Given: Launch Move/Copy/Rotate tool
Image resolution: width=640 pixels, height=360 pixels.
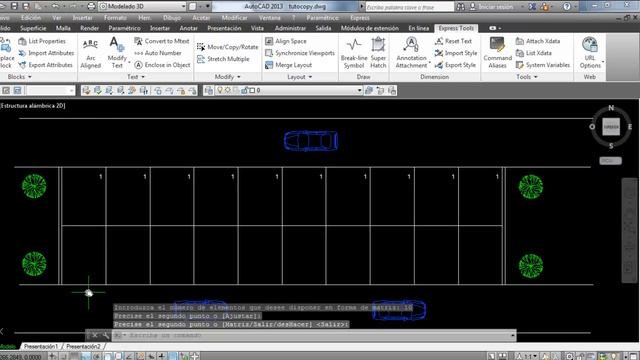Looking at the screenshot, I should [x=228, y=47].
